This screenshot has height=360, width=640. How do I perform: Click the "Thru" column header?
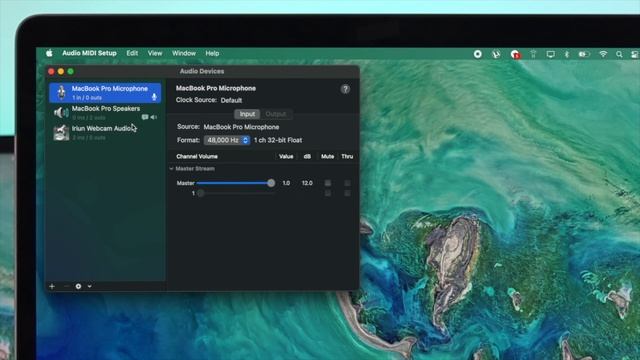tap(347, 156)
